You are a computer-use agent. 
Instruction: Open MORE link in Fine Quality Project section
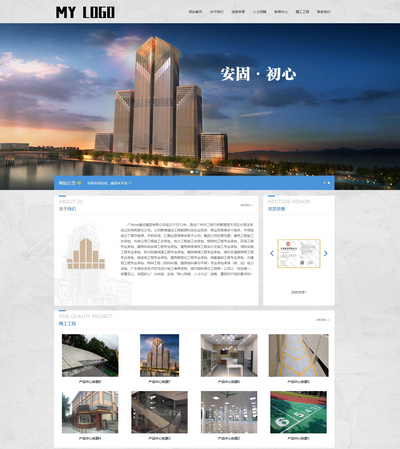(323, 320)
